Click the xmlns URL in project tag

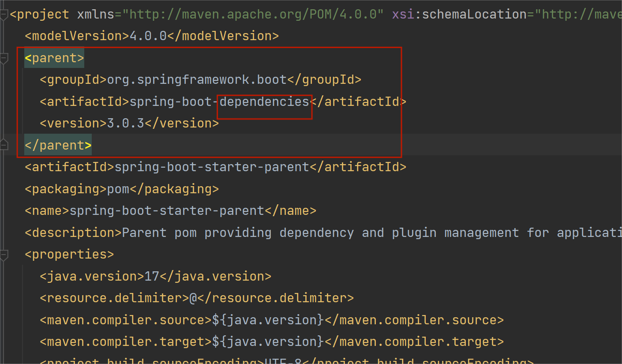[253, 15]
